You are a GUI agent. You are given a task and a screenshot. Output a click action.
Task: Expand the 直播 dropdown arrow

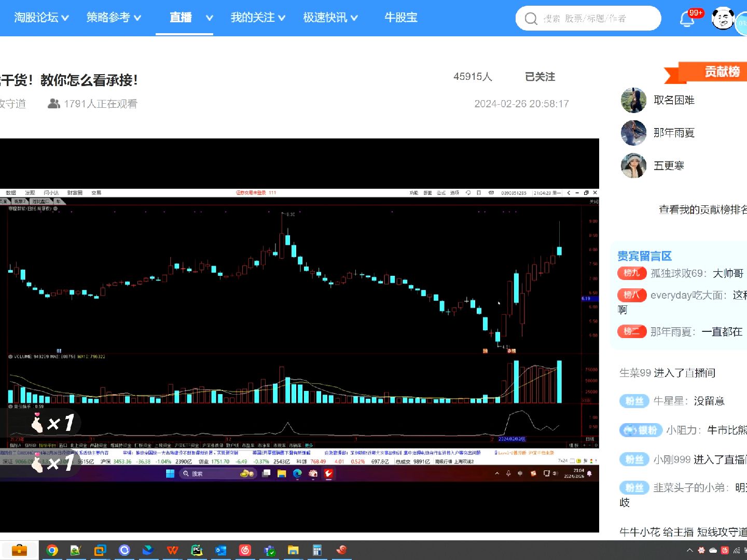click(x=210, y=18)
